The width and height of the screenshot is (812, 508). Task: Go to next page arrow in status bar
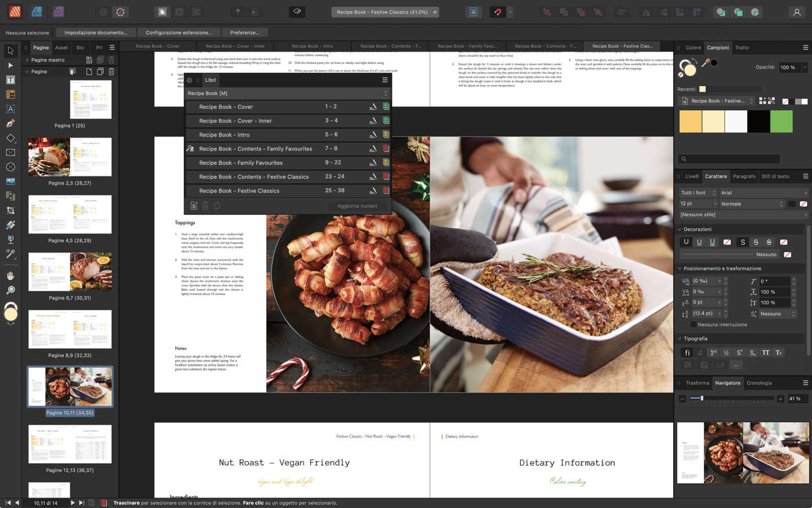pos(72,503)
